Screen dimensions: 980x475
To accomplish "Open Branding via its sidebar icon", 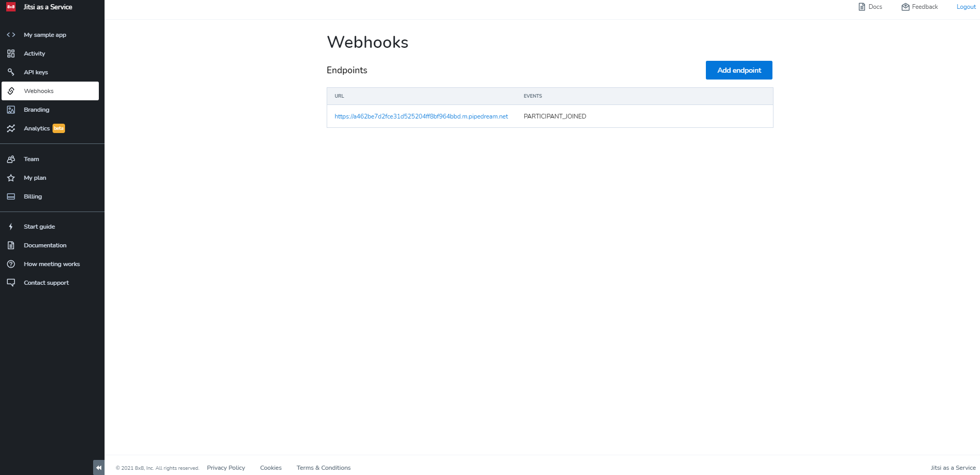I will click(x=11, y=109).
